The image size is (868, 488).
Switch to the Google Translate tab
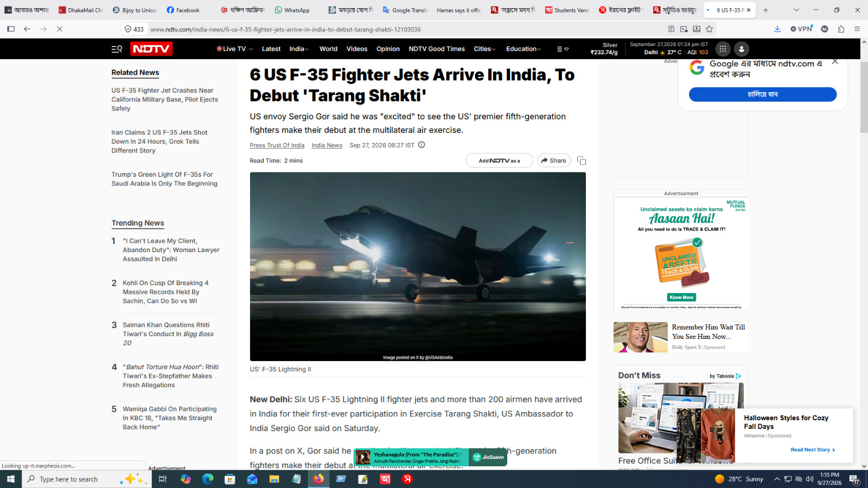(404, 10)
